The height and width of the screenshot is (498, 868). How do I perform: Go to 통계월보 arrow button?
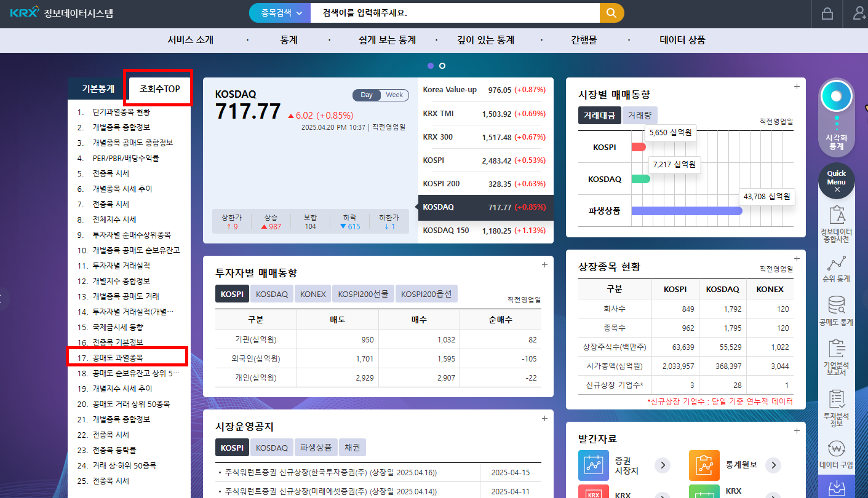tap(773, 465)
